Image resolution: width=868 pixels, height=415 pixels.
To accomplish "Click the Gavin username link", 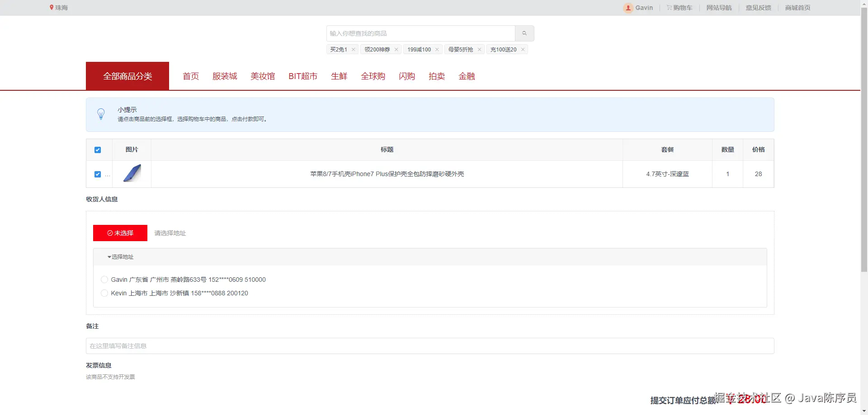I will pyautogui.click(x=644, y=8).
